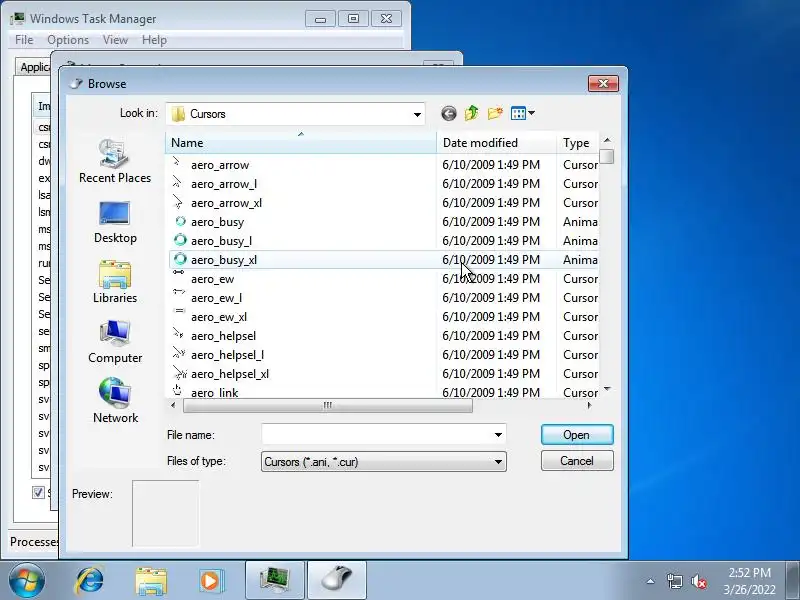This screenshot has height=600, width=800.
Task: Open Libraries in places bar
Action: (115, 282)
